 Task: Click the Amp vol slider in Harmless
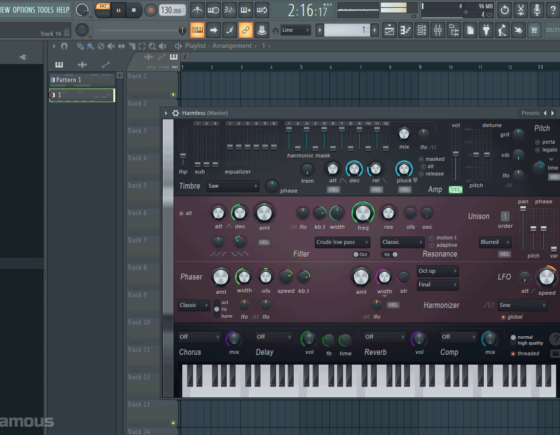455,155
